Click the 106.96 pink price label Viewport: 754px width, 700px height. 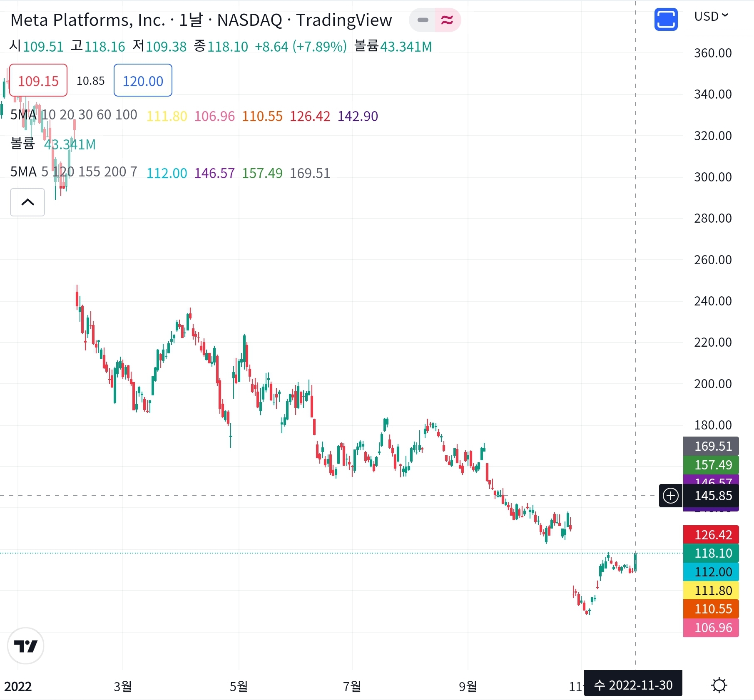(711, 628)
